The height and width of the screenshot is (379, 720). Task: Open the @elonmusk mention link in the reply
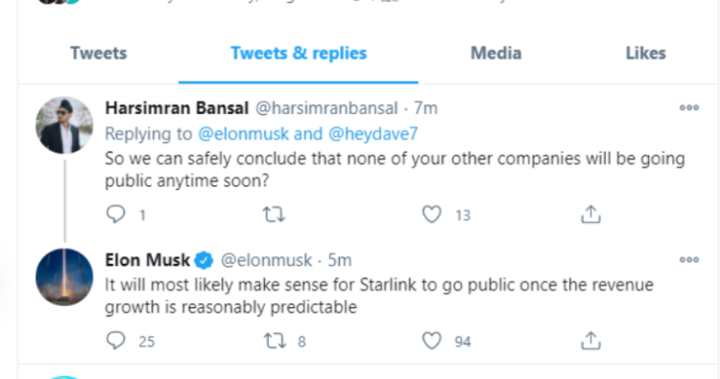tap(243, 134)
